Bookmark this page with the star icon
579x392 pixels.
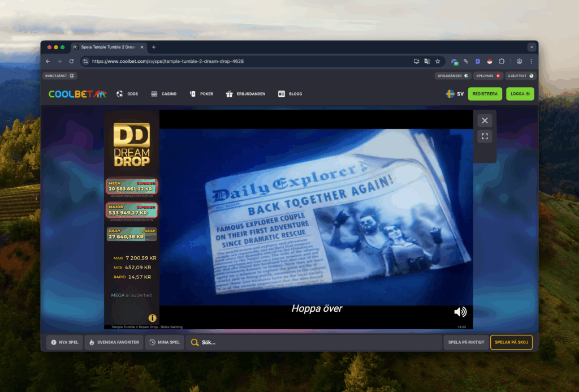438,61
